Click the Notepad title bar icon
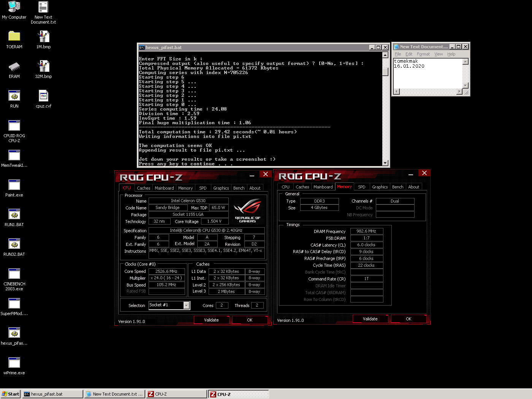 point(396,47)
